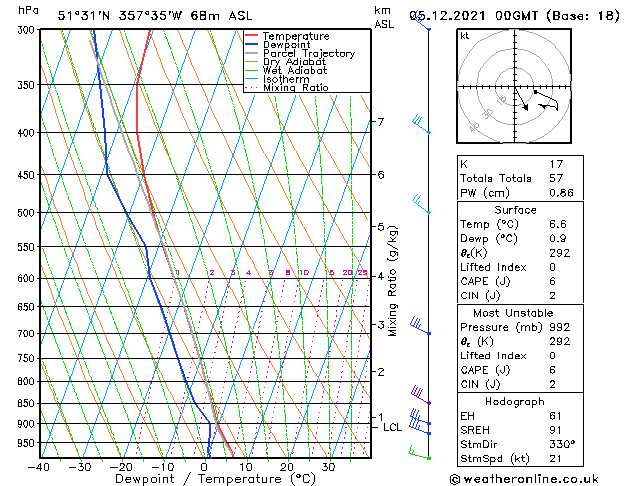
Task: Click the K index value 17
Action: 556,164
